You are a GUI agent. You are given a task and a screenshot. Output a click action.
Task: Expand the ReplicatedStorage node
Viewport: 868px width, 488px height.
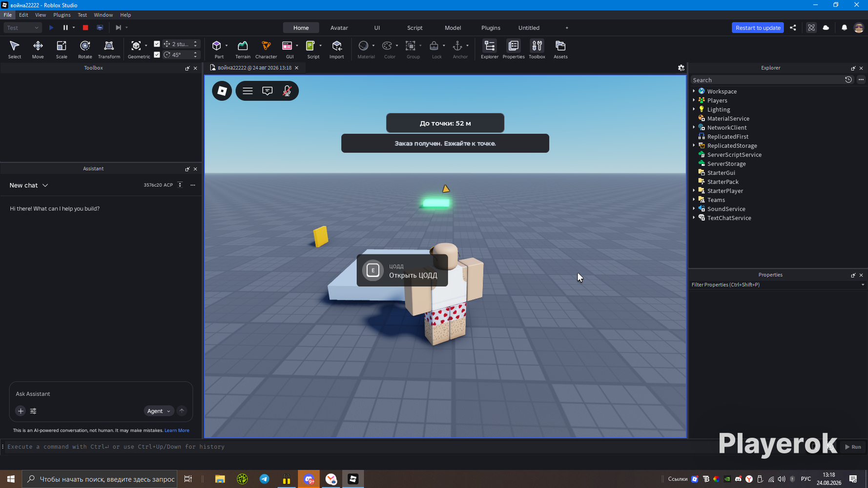coord(694,145)
